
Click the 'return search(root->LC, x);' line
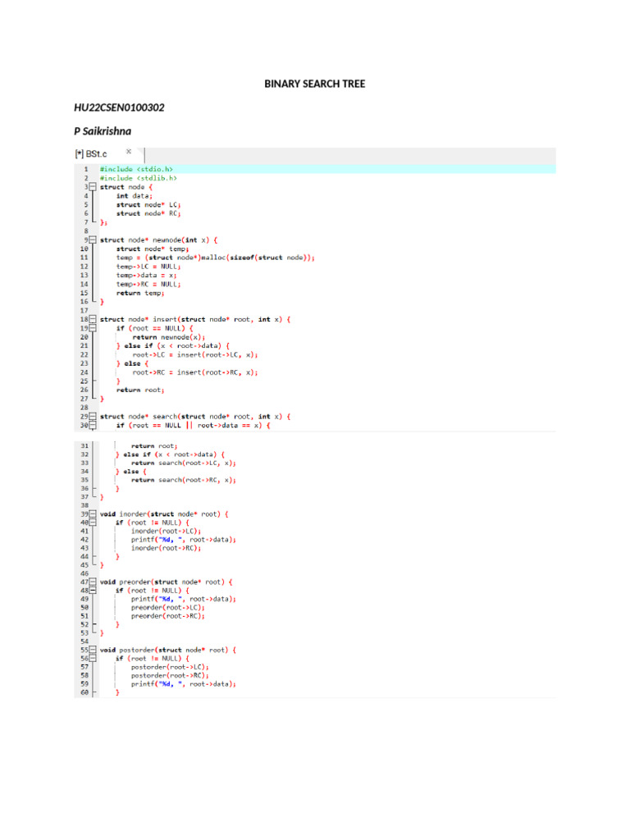click(183, 463)
